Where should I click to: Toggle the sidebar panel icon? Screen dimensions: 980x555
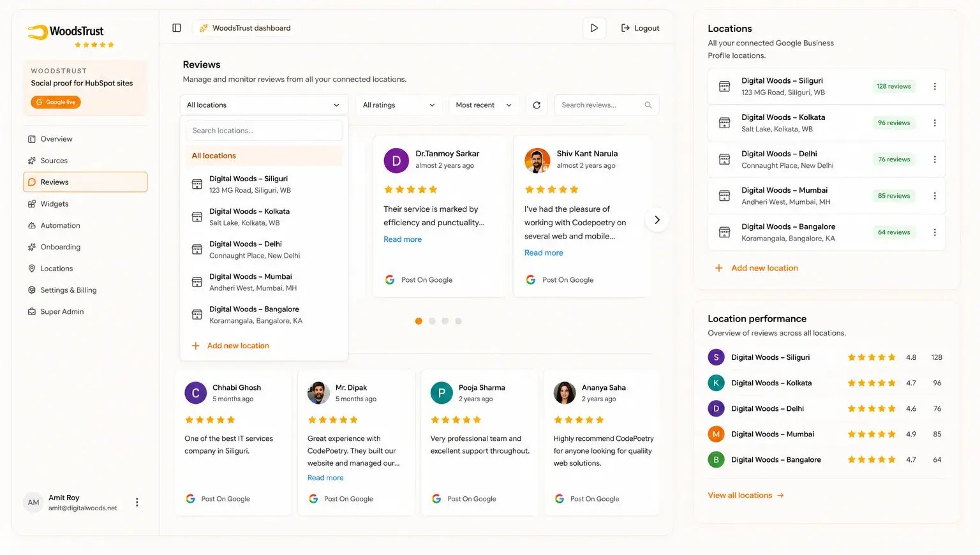[177, 28]
